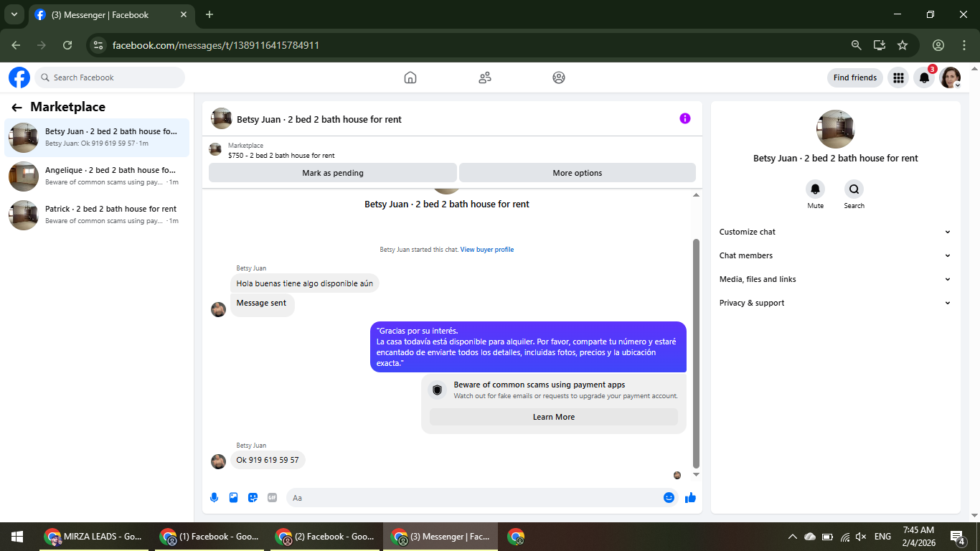Open a new browser tab
Viewport: 980px width, 551px height.
[209, 14]
